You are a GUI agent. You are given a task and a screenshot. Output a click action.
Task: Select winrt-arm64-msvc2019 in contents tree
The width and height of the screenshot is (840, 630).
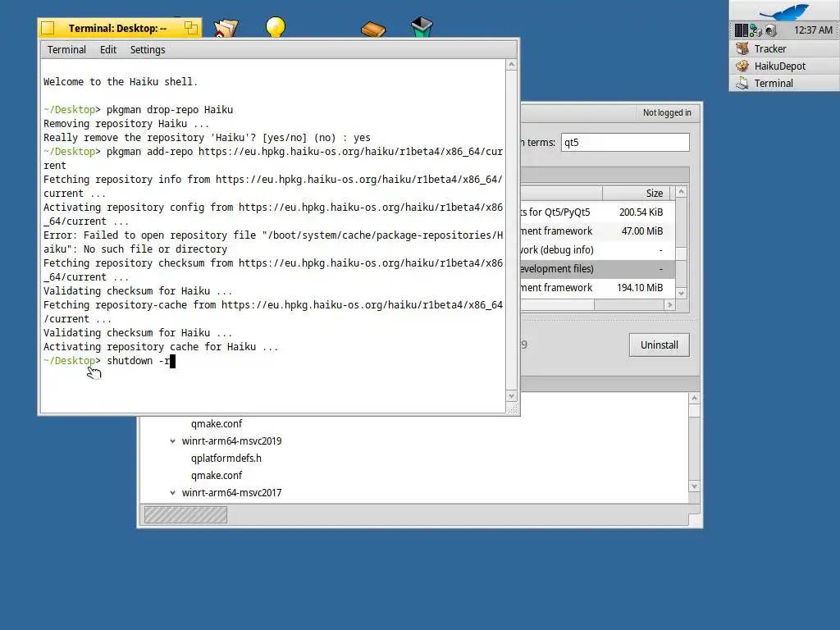231,441
